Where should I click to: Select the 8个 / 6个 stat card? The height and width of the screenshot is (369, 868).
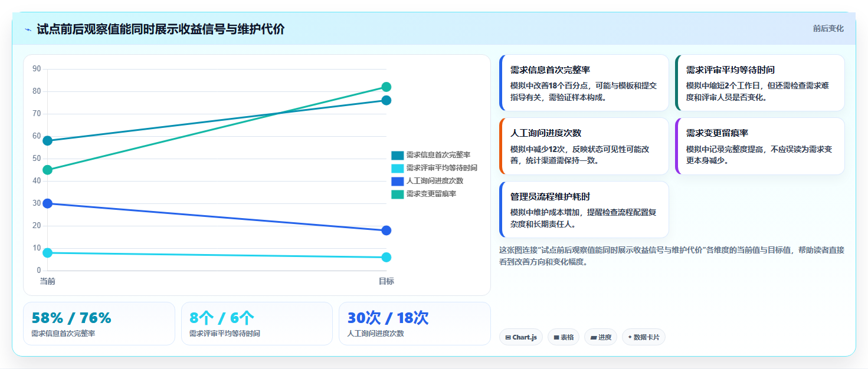[257, 324]
